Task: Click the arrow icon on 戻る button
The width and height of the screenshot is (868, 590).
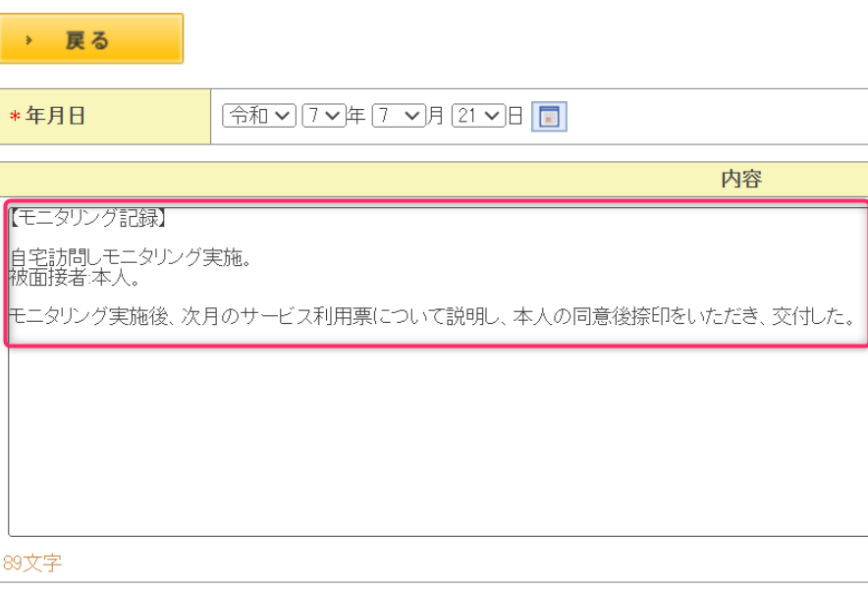Action: click(x=30, y=40)
